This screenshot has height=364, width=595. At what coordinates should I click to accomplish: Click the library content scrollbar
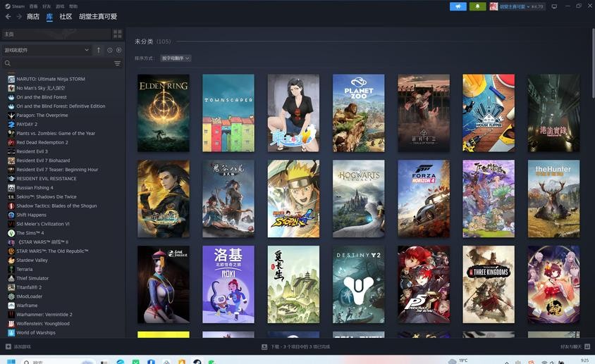click(593, 63)
